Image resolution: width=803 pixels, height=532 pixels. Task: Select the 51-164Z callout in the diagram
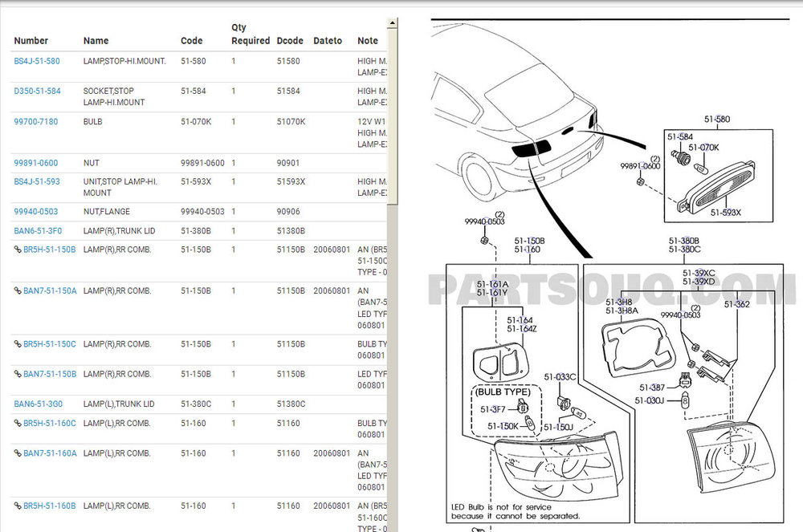click(522, 329)
